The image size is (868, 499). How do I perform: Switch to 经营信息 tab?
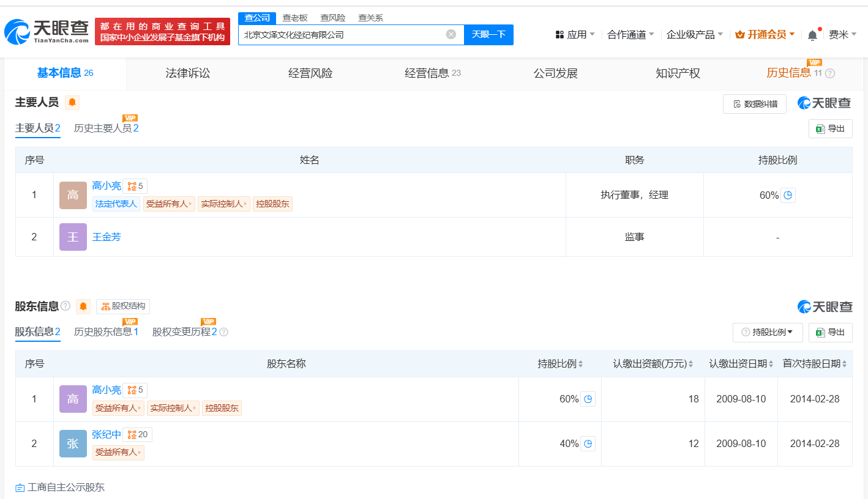click(x=433, y=73)
